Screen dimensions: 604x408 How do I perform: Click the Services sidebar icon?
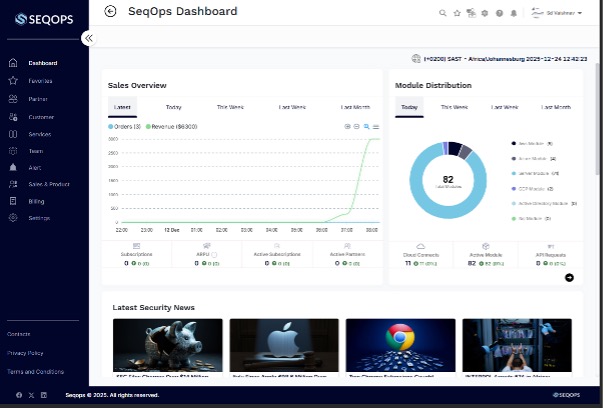13,134
